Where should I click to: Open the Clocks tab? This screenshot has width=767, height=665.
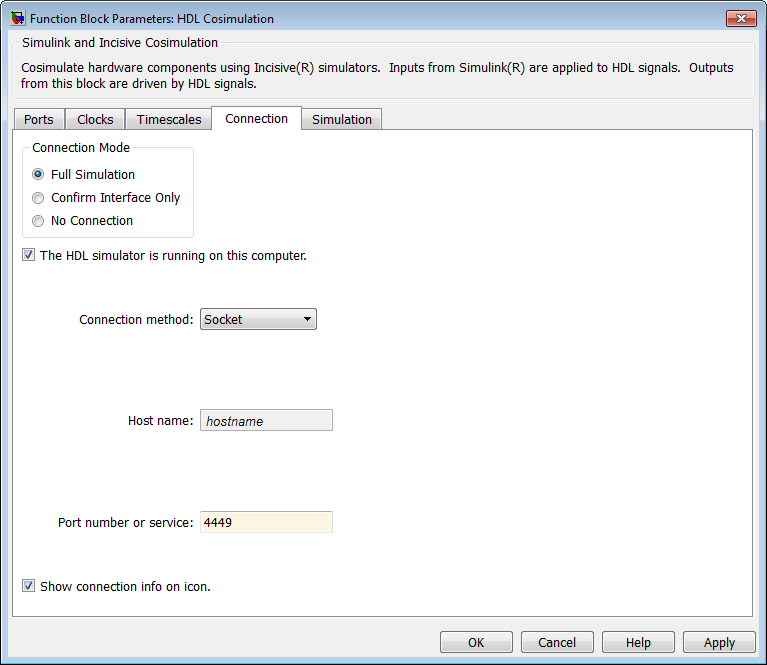[95, 119]
